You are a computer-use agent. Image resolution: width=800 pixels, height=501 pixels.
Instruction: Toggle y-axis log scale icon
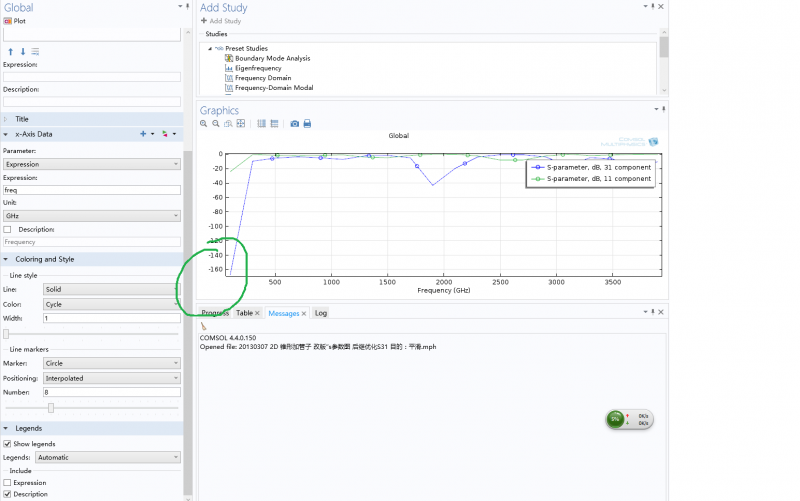274,123
